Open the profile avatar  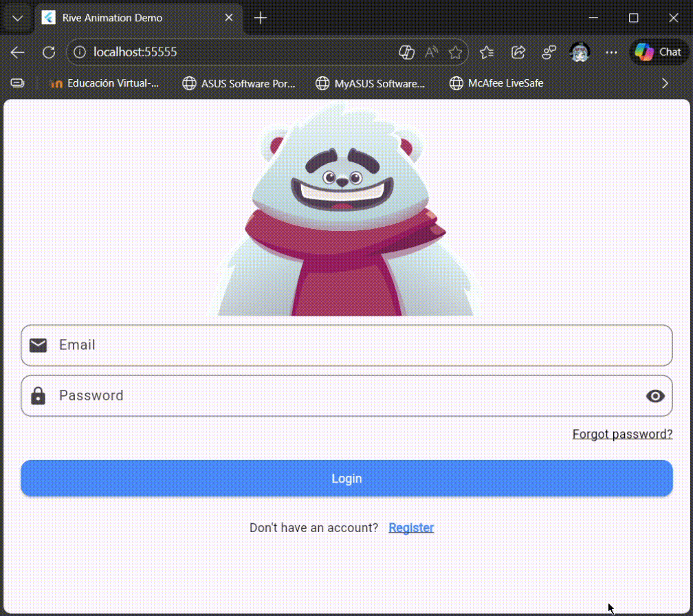coord(580,52)
